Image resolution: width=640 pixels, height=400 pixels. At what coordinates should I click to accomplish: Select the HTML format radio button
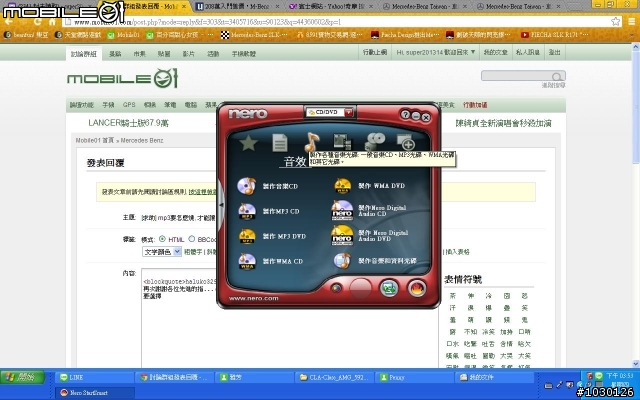[162, 239]
